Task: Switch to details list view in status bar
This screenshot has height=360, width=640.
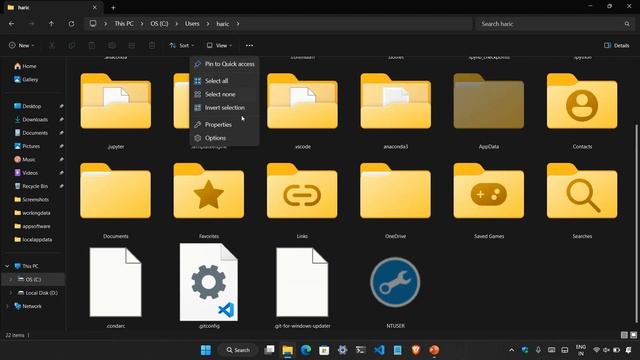Action: tap(624, 335)
